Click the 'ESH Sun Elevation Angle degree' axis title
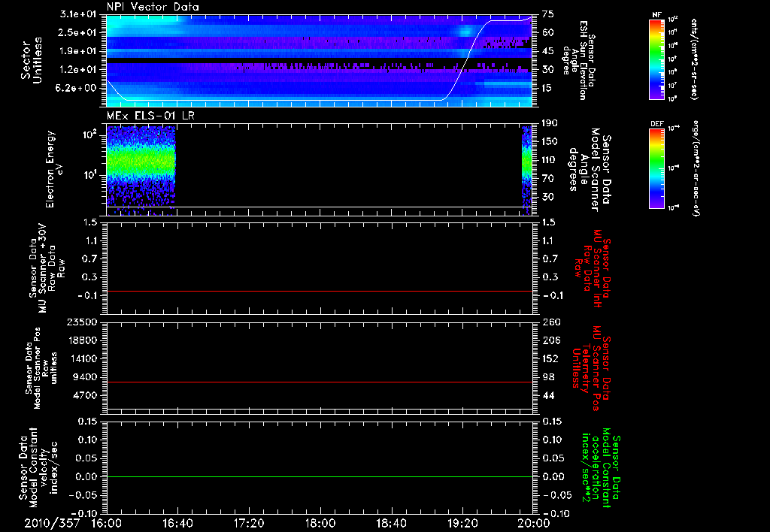Viewport: 770px width, 532px height. pos(578,60)
